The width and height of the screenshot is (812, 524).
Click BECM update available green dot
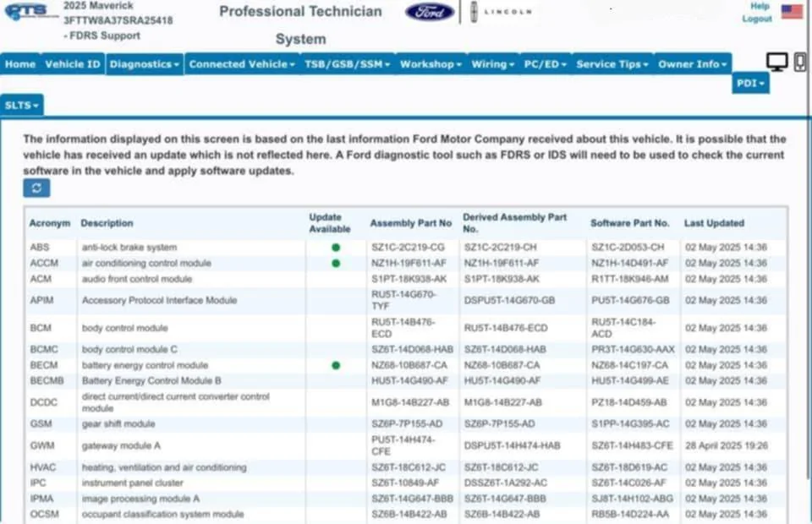click(336, 365)
